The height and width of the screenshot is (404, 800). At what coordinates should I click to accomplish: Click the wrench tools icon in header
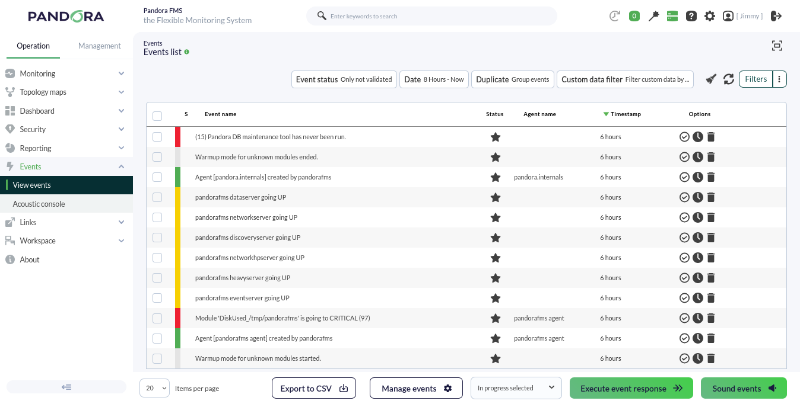[654, 16]
